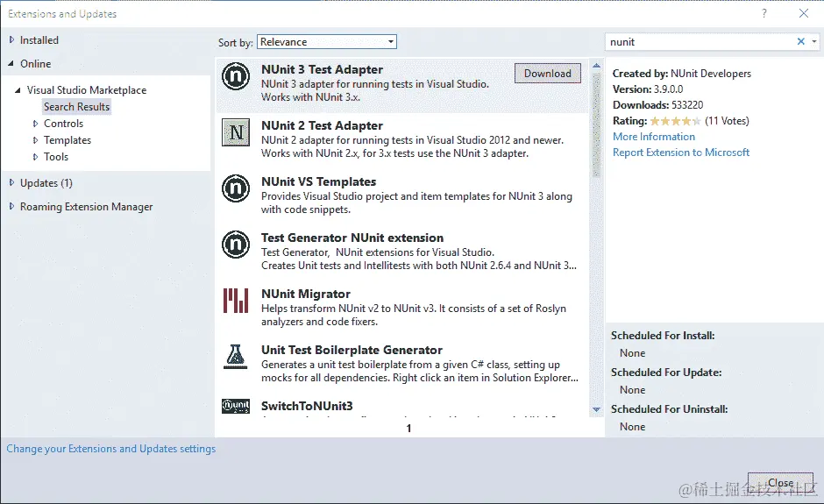Select Search Results in the tree

pyautogui.click(x=77, y=107)
